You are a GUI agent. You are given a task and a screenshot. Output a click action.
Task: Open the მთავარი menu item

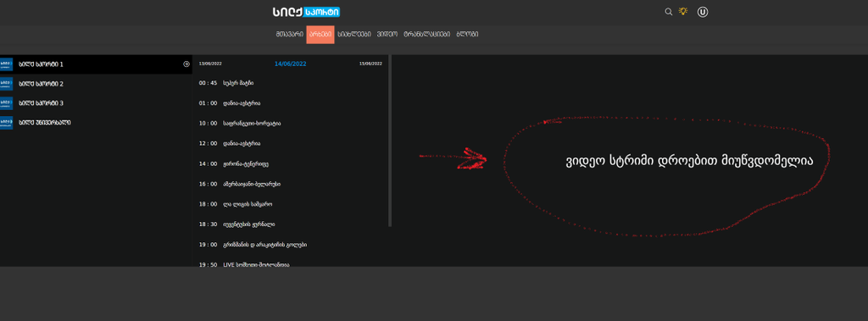290,35
